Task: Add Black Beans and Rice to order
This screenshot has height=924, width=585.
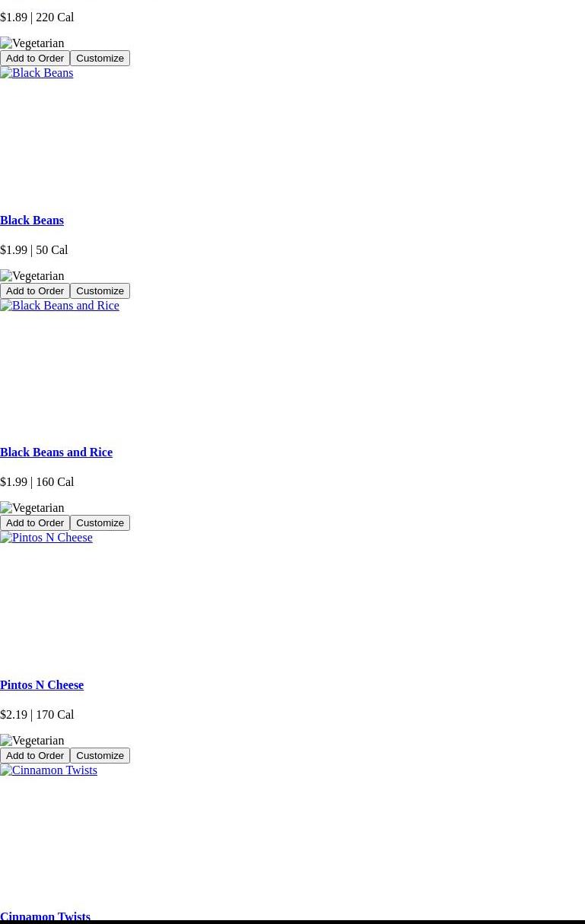Action: point(35,523)
